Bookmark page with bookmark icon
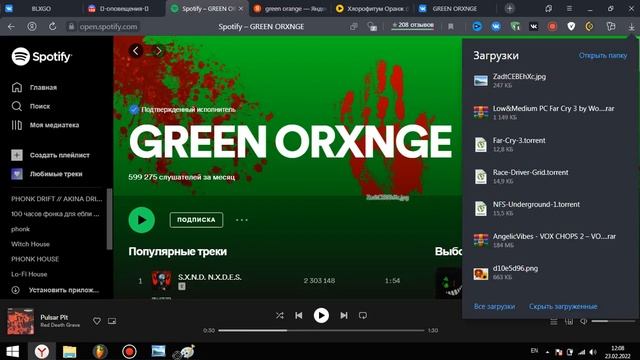The image size is (640, 360). [451, 27]
